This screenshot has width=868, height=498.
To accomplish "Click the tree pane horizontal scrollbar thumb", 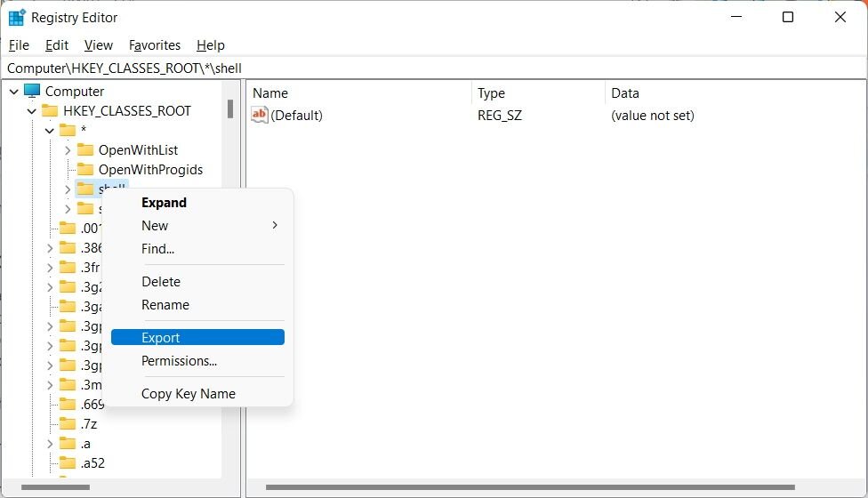I will (x=55, y=487).
